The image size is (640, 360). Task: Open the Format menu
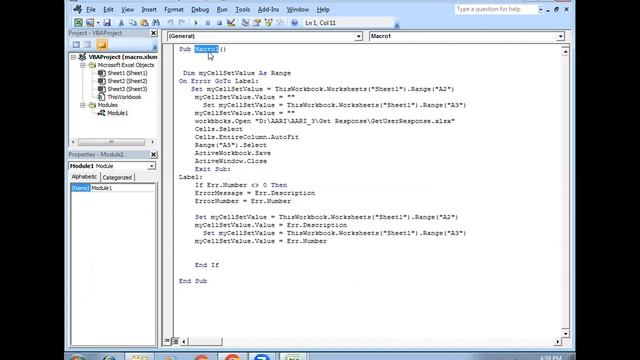[174, 9]
